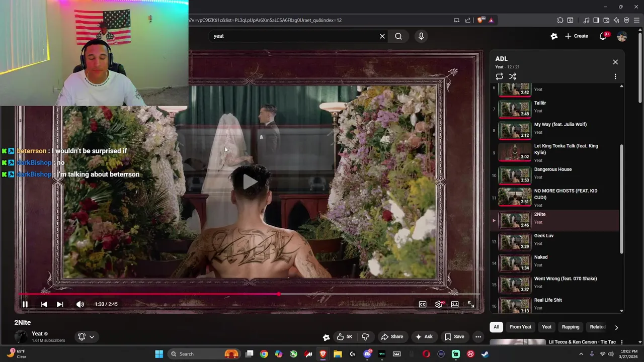This screenshot has width=644, height=362.
Task: Open video settings gear
Action: [x=439, y=304]
